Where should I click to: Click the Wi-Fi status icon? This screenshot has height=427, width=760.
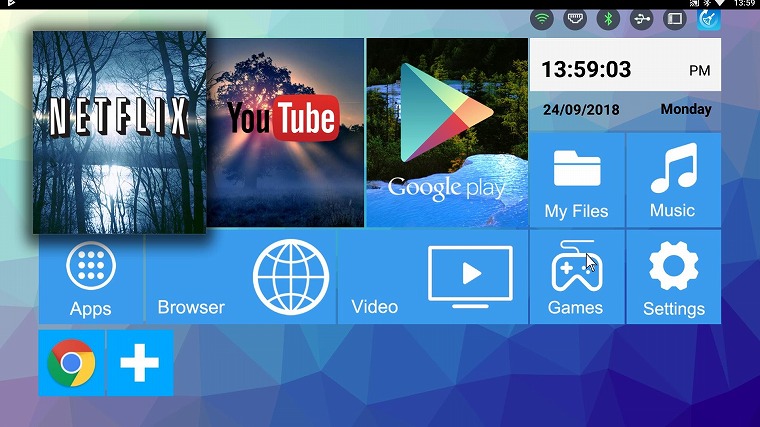542,19
